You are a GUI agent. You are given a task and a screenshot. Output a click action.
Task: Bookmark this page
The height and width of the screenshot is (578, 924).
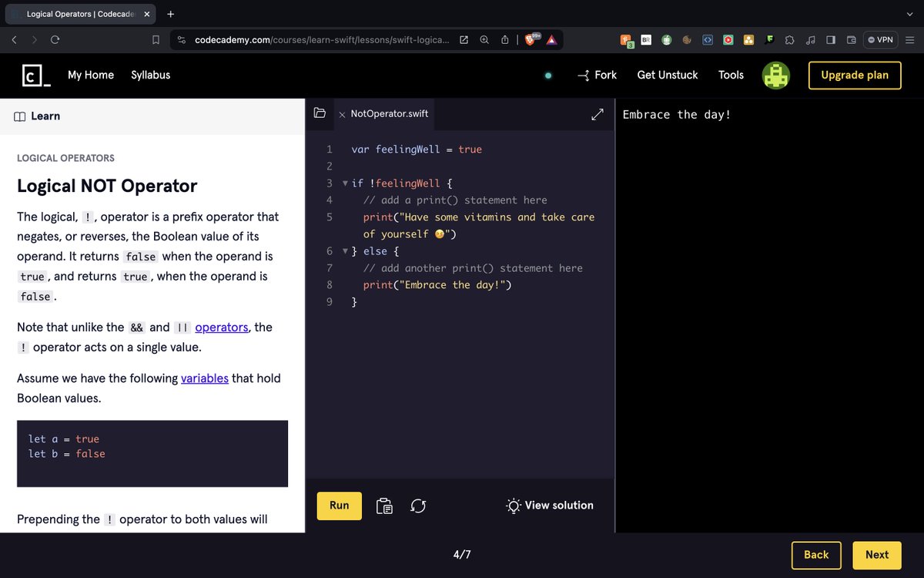156,39
